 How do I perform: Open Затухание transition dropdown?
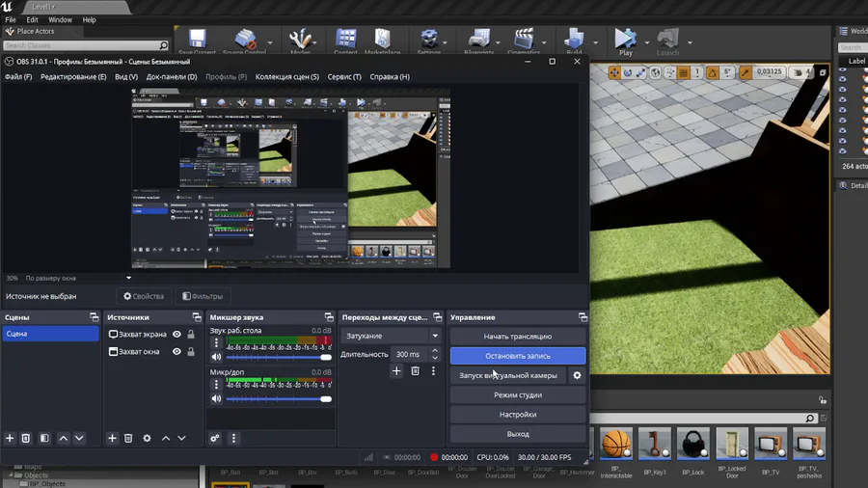[391, 336]
